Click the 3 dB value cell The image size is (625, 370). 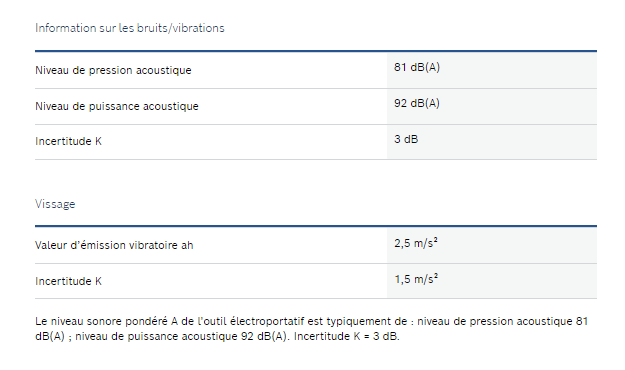491,142
